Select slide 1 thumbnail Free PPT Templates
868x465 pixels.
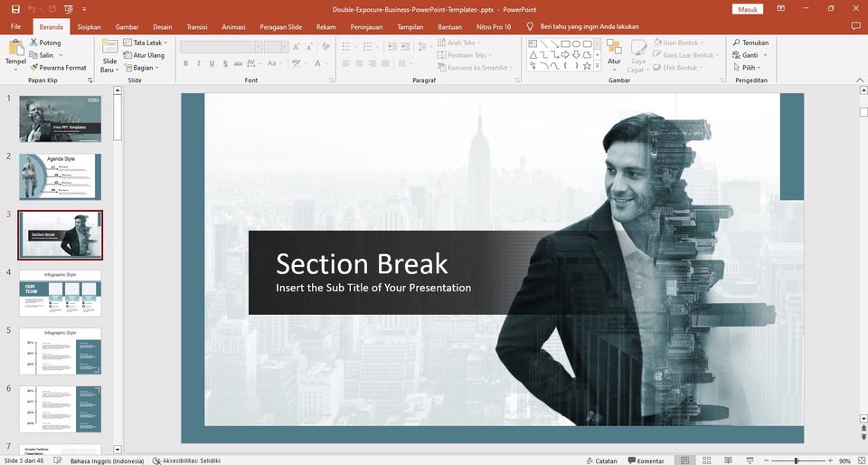tap(61, 119)
